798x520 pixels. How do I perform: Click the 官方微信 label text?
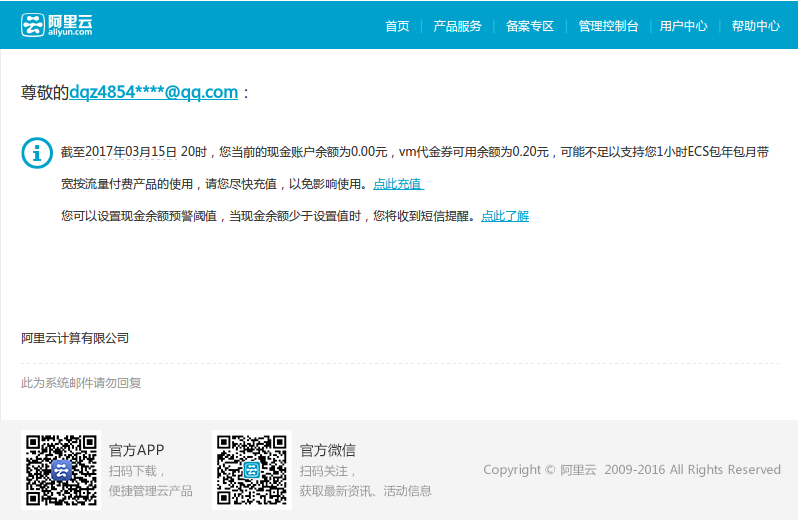(x=328, y=450)
